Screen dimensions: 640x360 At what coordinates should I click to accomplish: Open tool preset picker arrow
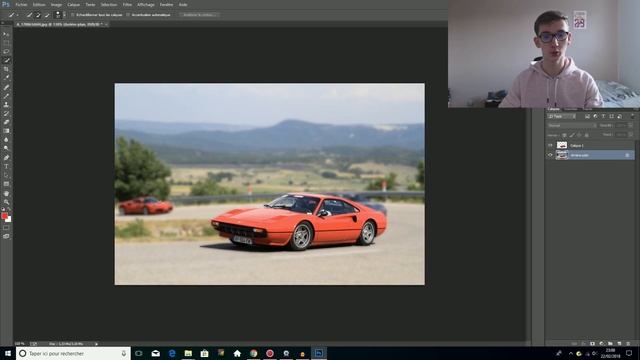coord(18,15)
